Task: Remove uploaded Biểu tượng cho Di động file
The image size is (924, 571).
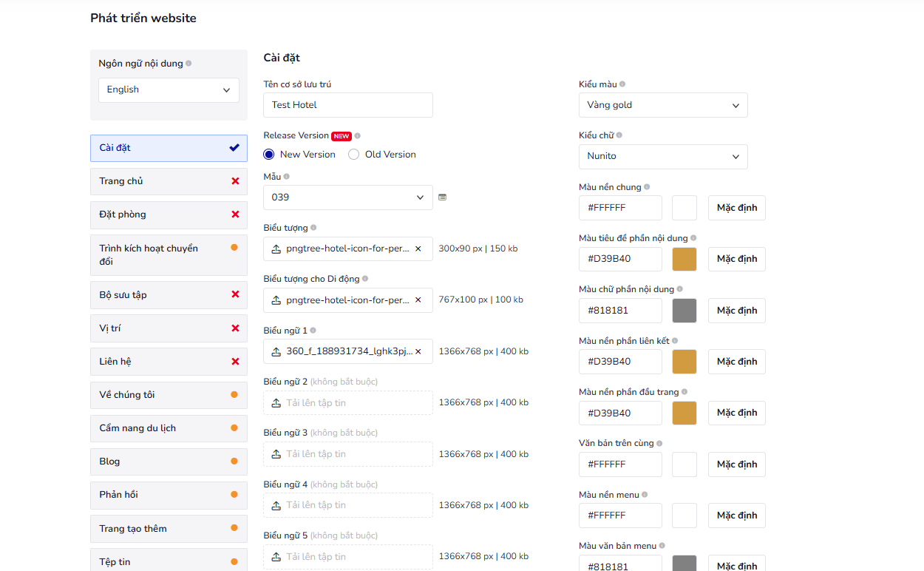Action: point(418,300)
